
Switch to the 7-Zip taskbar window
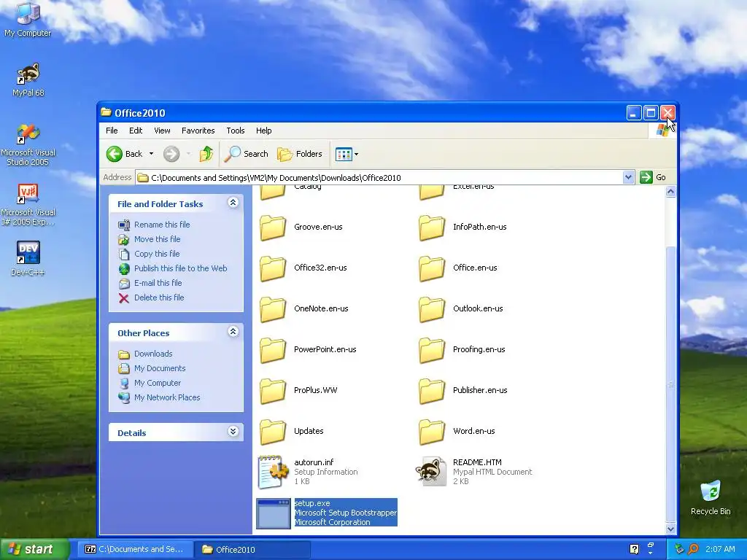tap(134, 549)
